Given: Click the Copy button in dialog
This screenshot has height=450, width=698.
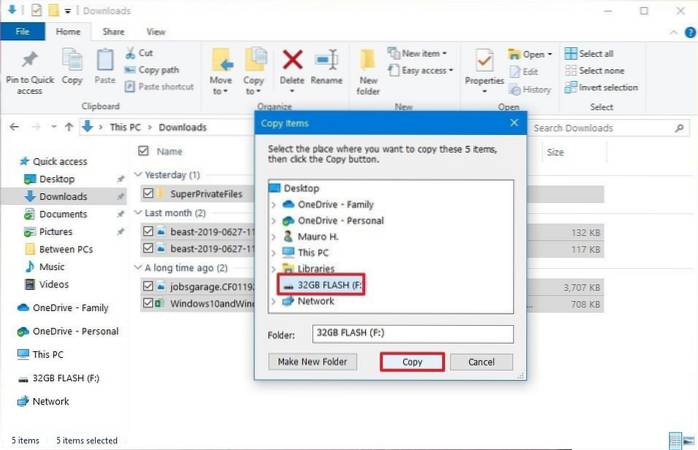Looking at the screenshot, I should pos(412,362).
